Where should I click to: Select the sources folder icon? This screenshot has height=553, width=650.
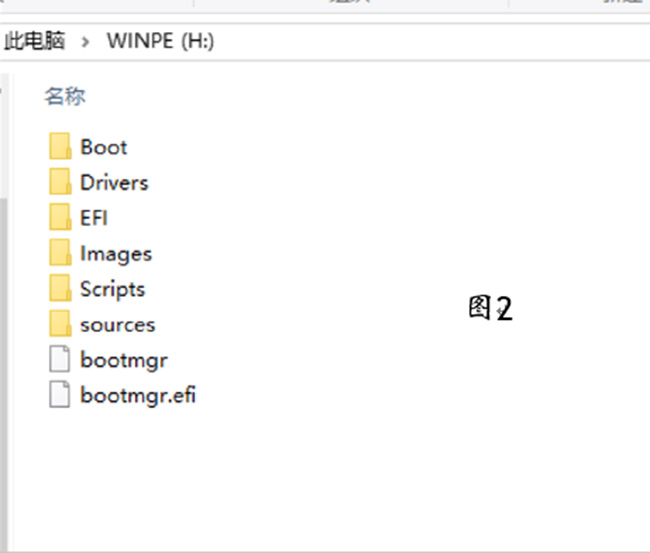click(x=60, y=325)
